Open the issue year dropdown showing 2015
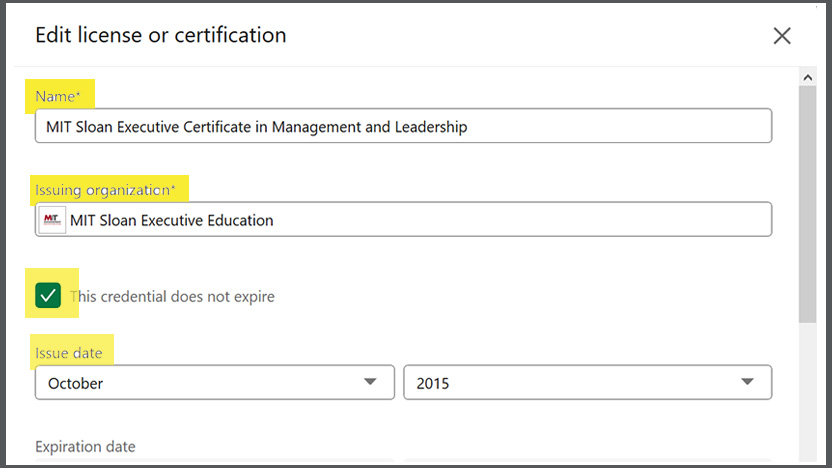 pos(587,382)
